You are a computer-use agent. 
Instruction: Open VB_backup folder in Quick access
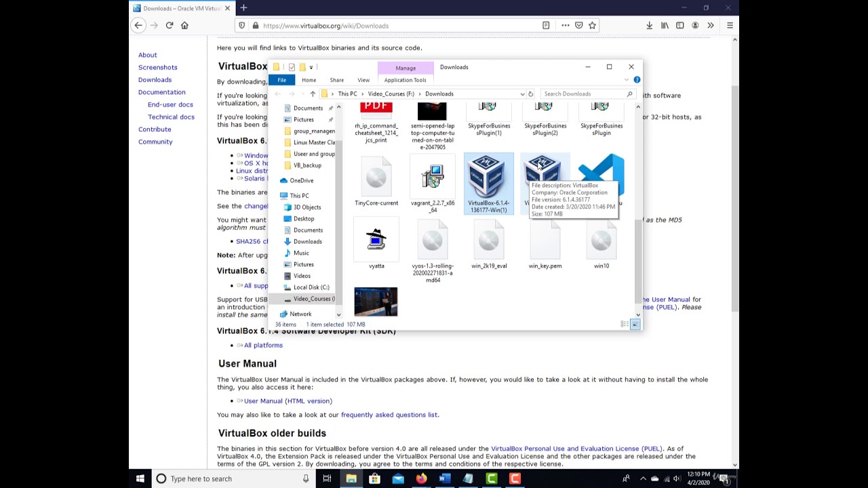307,165
